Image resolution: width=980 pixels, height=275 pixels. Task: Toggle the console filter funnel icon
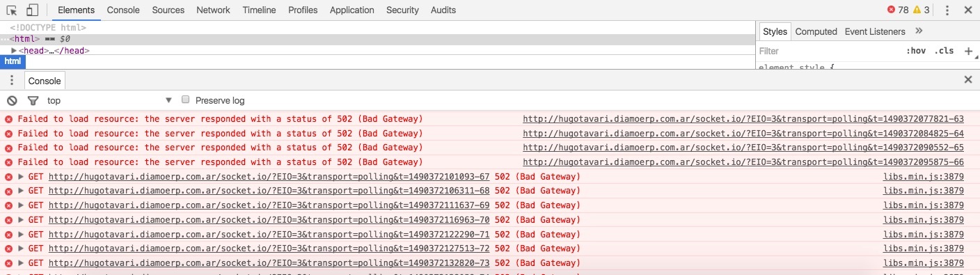pos(33,100)
